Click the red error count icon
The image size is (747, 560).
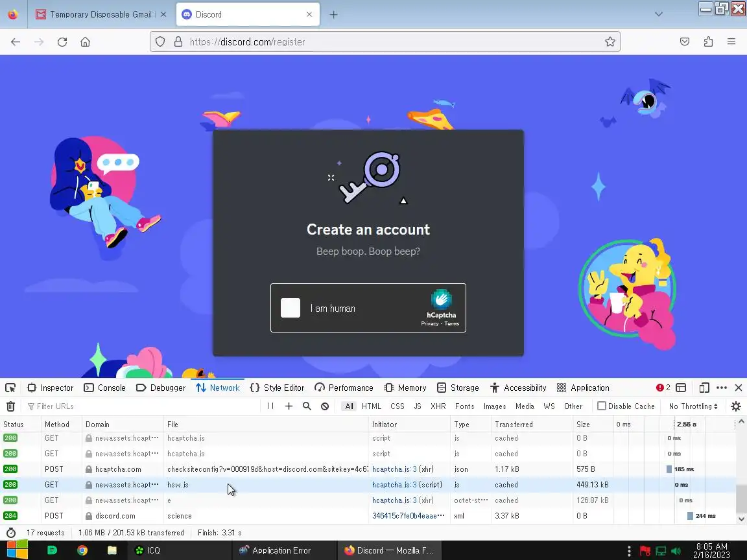pyautogui.click(x=663, y=388)
